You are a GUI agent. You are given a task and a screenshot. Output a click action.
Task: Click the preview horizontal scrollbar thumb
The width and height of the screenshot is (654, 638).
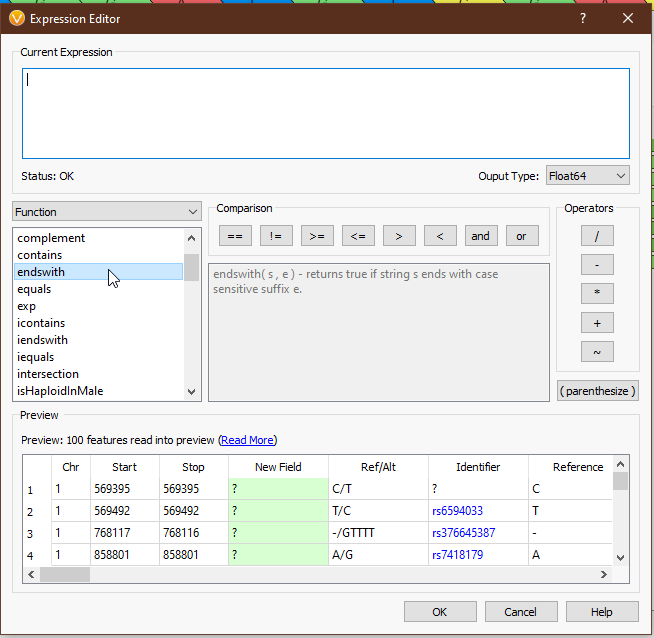(65, 575)
